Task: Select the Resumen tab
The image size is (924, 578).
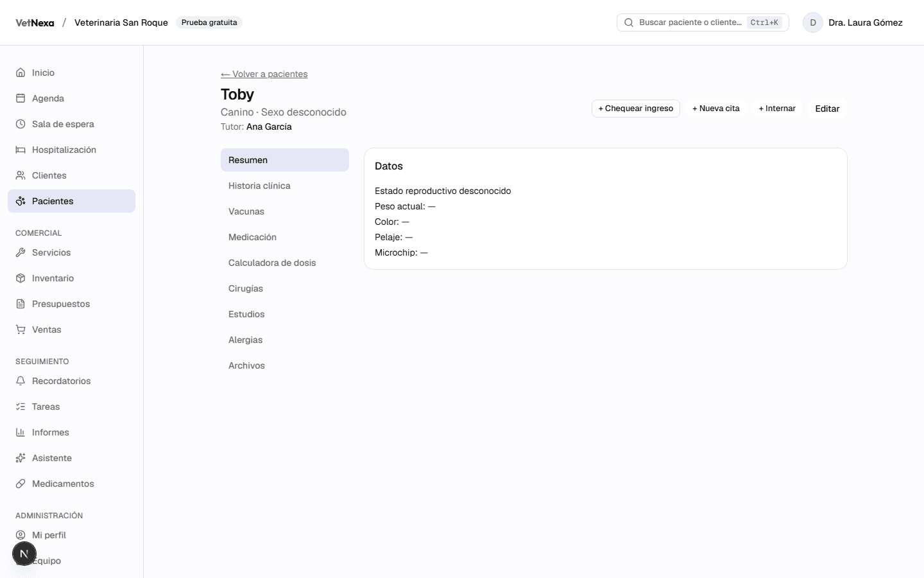Action: click(x=285, y=160)
